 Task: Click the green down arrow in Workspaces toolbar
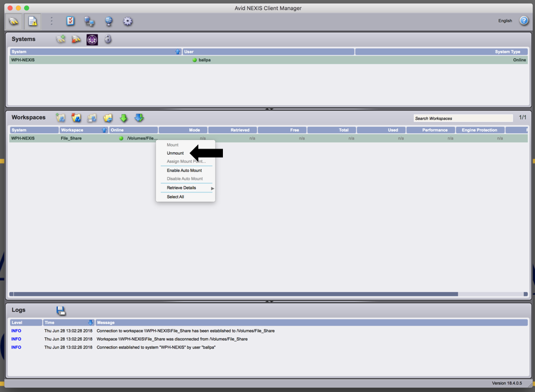(x=123, y=118)
